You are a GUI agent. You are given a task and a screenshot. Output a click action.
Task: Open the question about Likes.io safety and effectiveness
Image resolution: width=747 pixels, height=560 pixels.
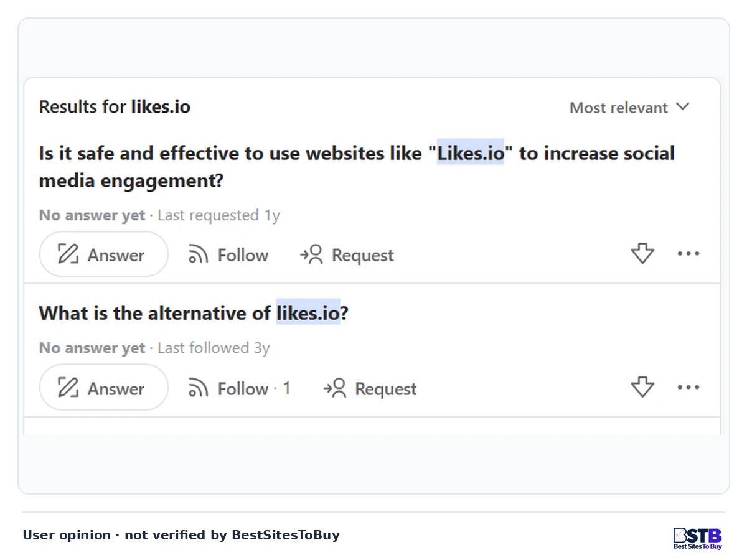click(357, 167)
